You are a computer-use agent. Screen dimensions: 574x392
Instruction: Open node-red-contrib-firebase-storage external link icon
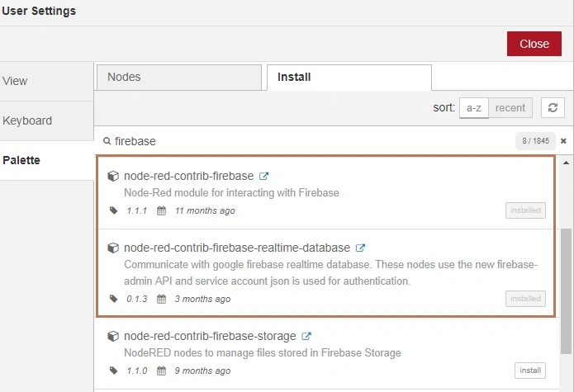[x=306, y=336]
